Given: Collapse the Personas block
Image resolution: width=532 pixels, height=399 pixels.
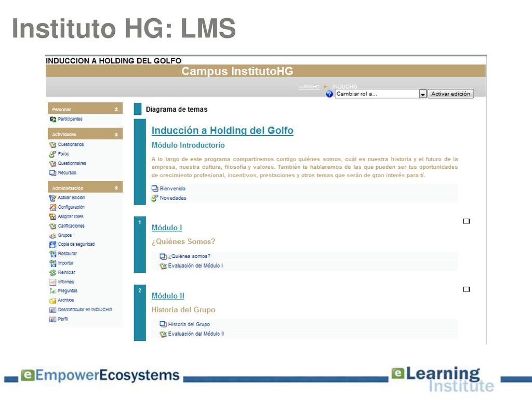Looking at the screenshot, I should (x=116, y=109).
